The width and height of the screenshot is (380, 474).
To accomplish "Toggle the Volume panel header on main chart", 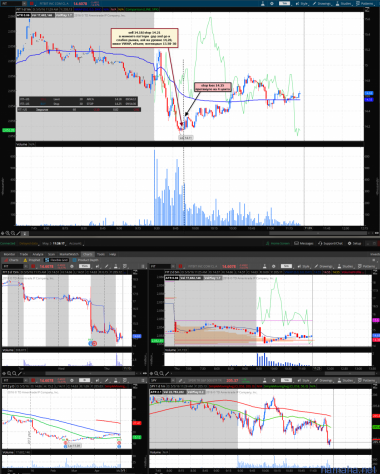I will point(22,144).
